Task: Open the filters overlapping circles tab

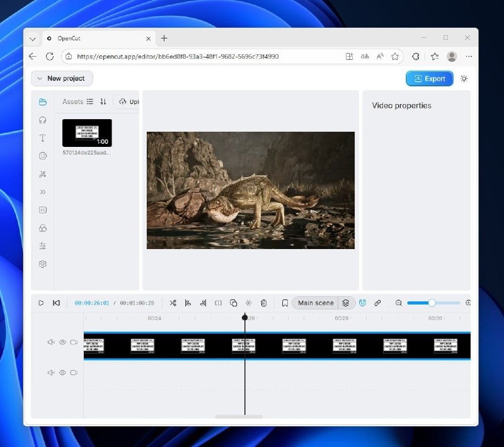Action: pos(43,228)
